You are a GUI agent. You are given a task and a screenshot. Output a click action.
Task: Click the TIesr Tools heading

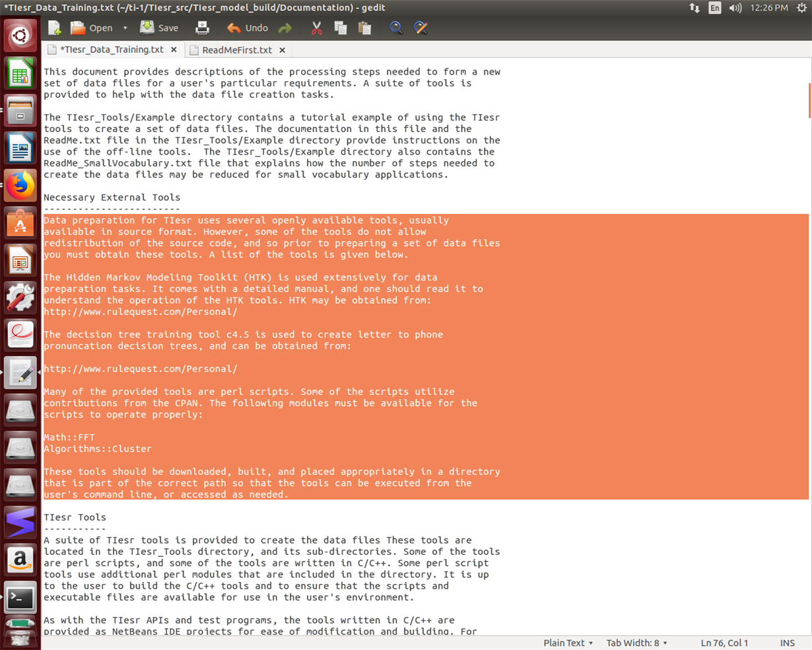75,517
